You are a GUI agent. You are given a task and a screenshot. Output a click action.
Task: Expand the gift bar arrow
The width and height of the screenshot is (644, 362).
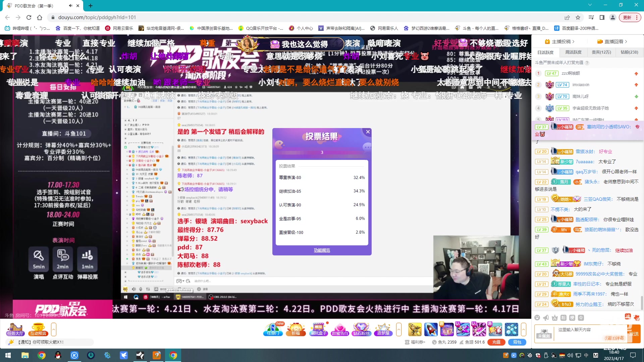point(524,329)
